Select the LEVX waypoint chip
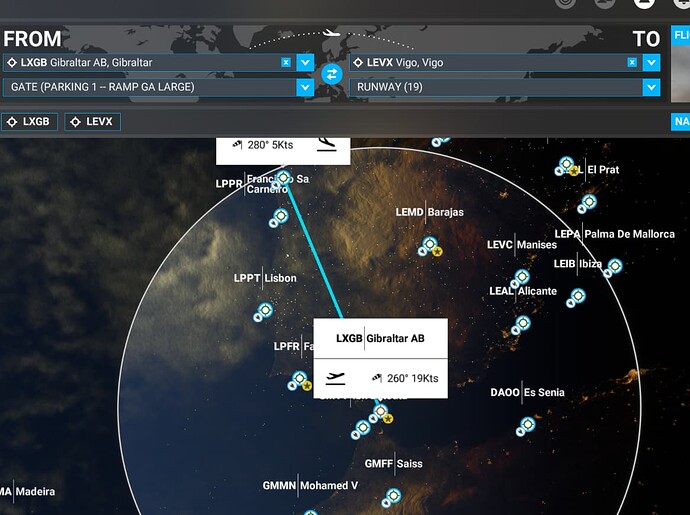Image resolution: width=690 pixels, height=515 pixels. [x=92, y=122]
